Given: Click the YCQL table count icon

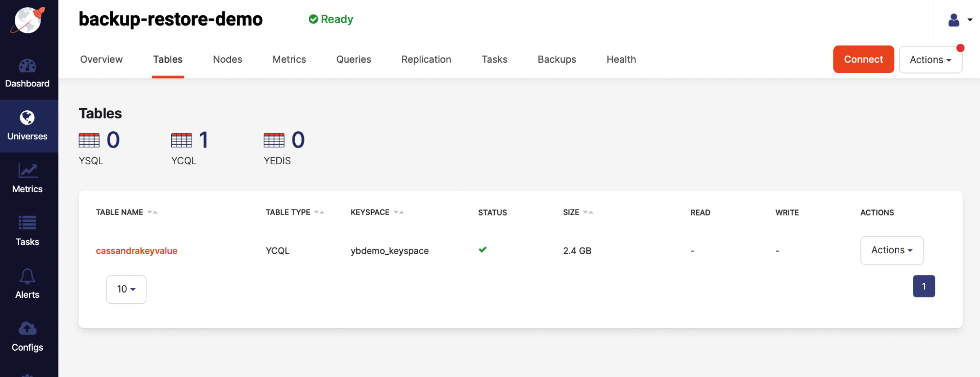Looking at the screenshot, I should pos(182,140).
